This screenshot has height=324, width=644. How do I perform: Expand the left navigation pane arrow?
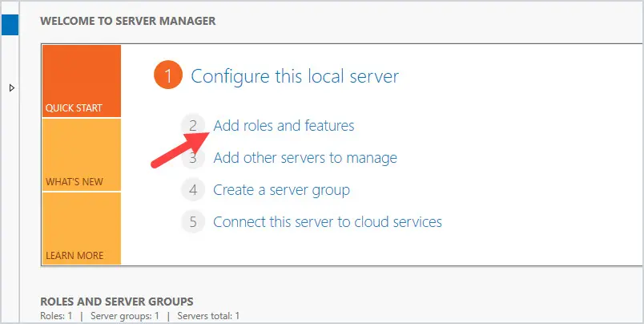pyautogui.click(x=11, y=87)
